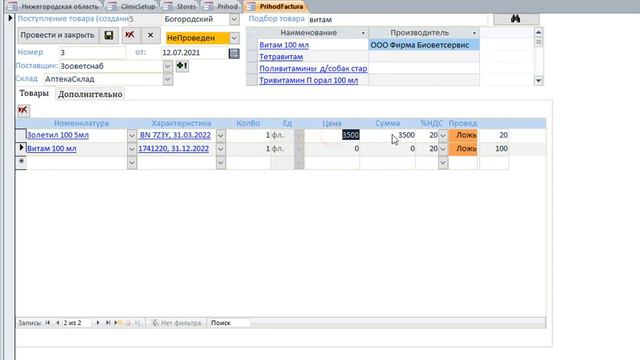Open the calendar picker next to date 12.07.2021
640x360 pixels.
234,53
